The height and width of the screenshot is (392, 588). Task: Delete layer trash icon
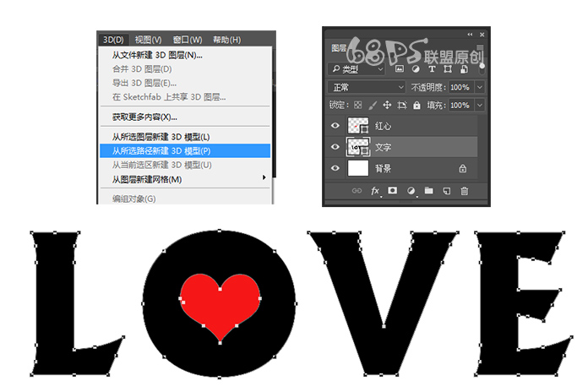point(465,191)
